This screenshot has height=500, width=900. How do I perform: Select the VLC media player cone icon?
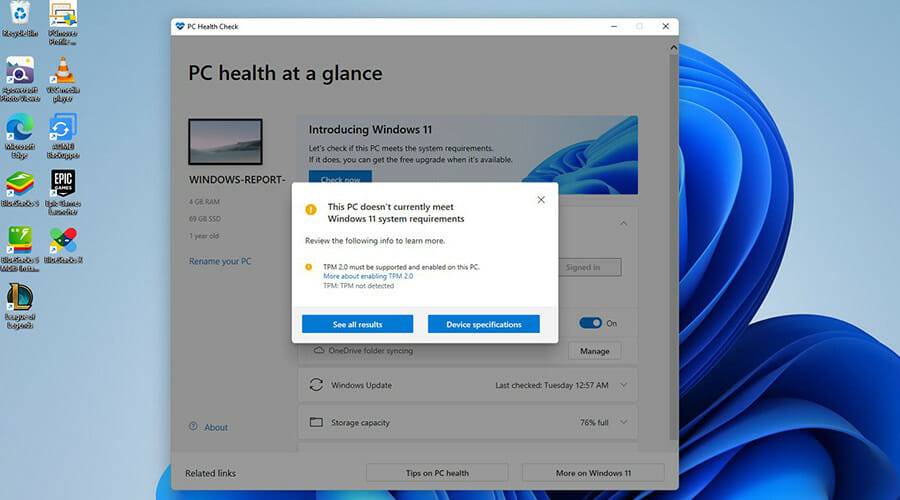[x=63, y=72]
